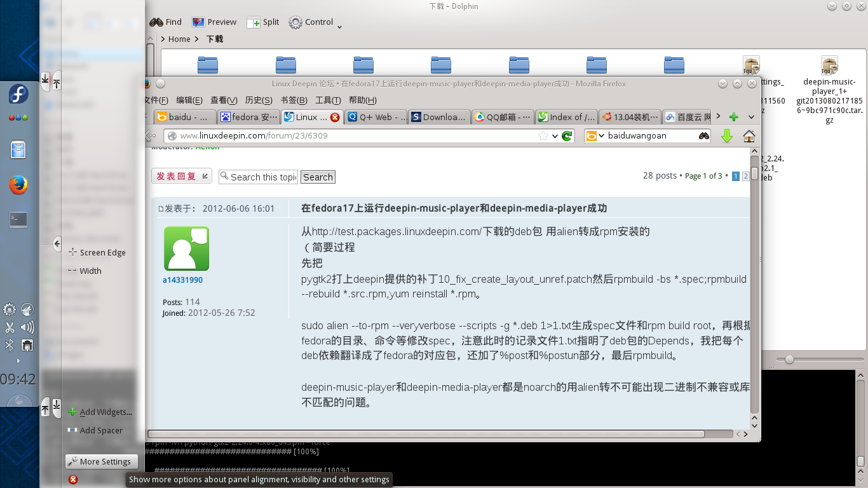Image resolution: width=868 pixels, height=488 pixels.
Task: Open Firefox 书签(B) menu
Action: tap(294, 100)
